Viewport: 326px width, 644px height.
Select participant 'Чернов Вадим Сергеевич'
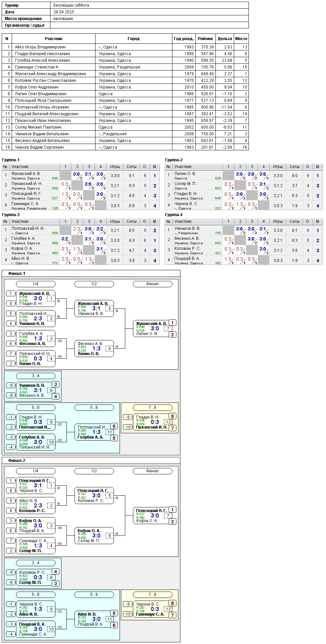[x=39, y=147]
